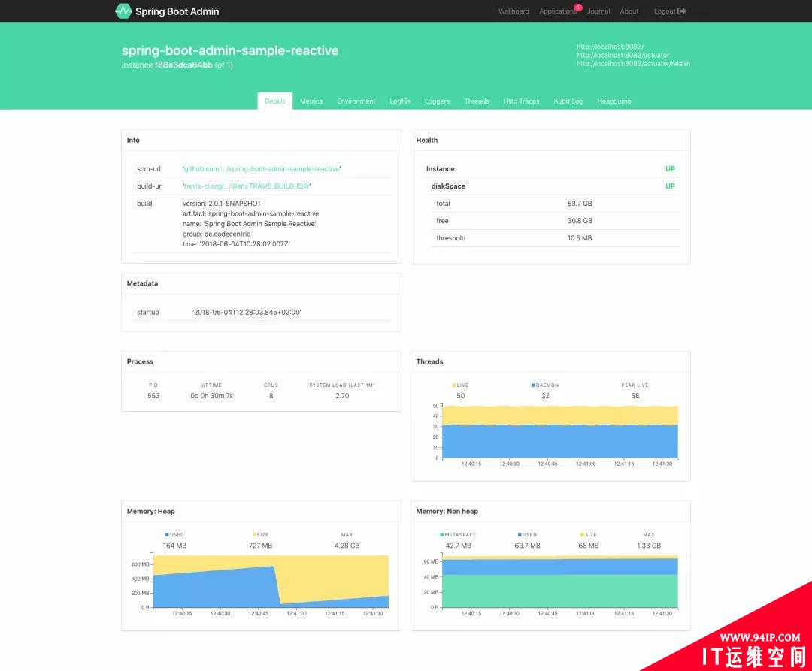Click the Peak Live value 58

[x=635, y=396]
